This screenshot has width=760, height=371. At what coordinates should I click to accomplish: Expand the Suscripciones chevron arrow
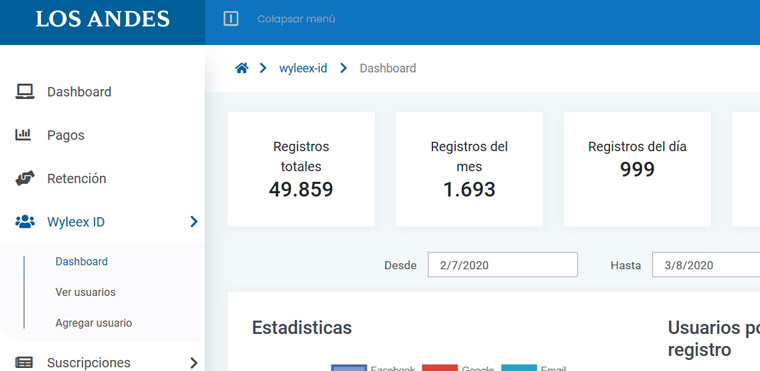(194, 363)
